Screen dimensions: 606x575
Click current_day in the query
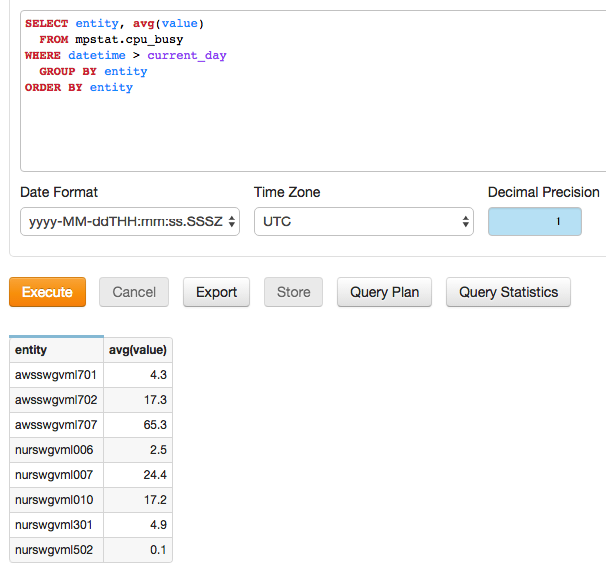(187, 56)
